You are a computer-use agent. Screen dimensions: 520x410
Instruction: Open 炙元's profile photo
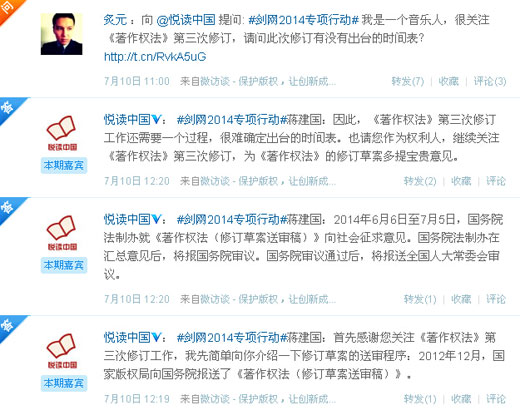[x=62, y=34]
